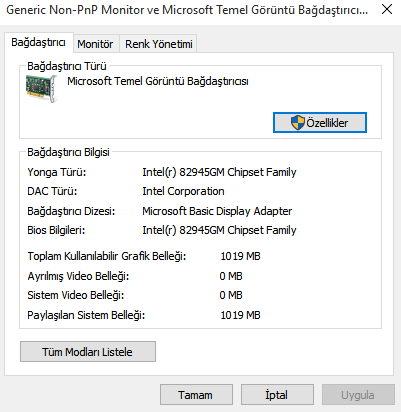Click the graphics card adapter icon
This screenshot has height=412, width=401.
[x=42, y=88]
